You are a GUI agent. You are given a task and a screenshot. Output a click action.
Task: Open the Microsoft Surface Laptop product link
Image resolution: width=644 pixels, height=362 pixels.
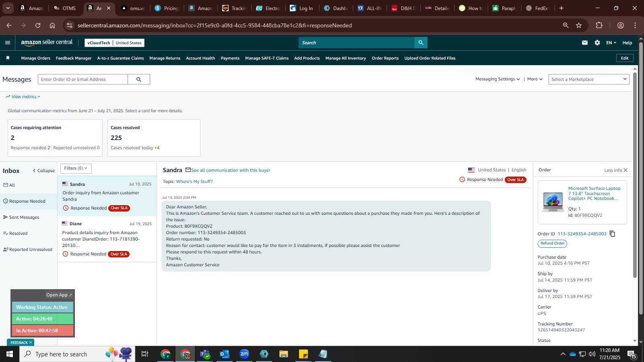[x=594, y=193]
